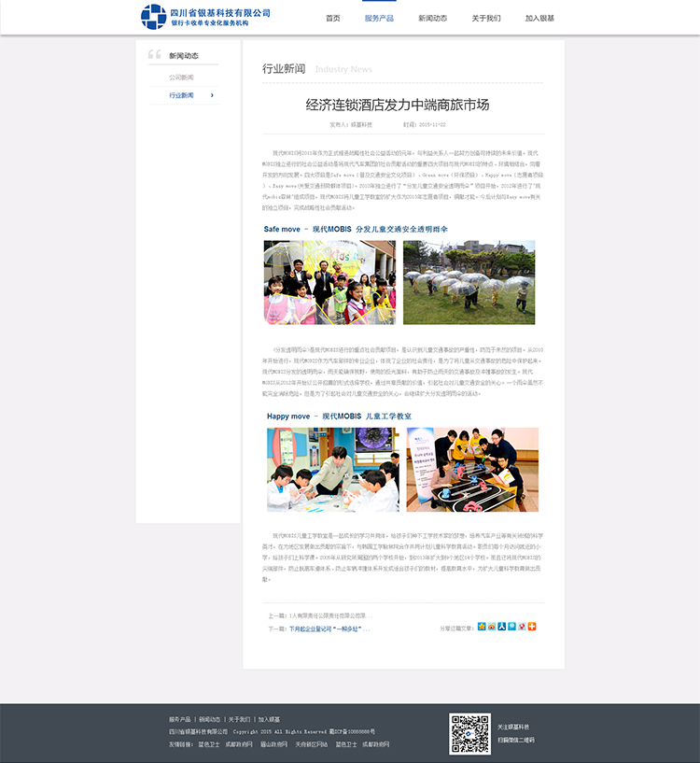Open 关于我们 in top navigation
Viewport: 700px width, 763px height.
[x=485, y=18]
